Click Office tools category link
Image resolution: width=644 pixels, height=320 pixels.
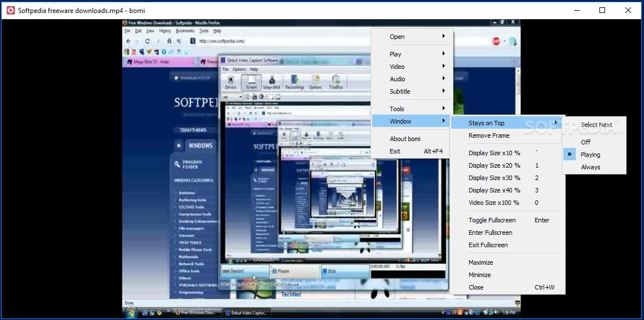189,271
